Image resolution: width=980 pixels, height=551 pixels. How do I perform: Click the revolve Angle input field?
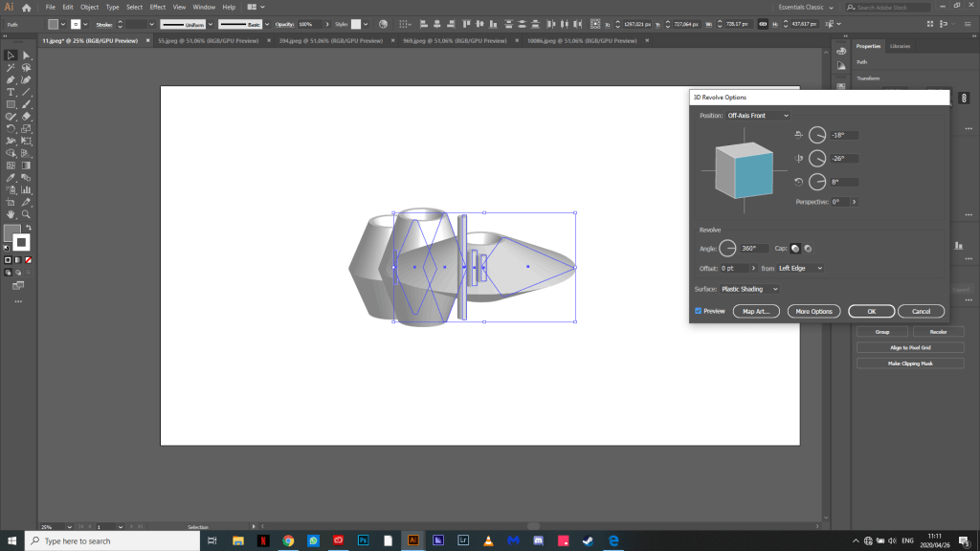(x=753, y=248)
